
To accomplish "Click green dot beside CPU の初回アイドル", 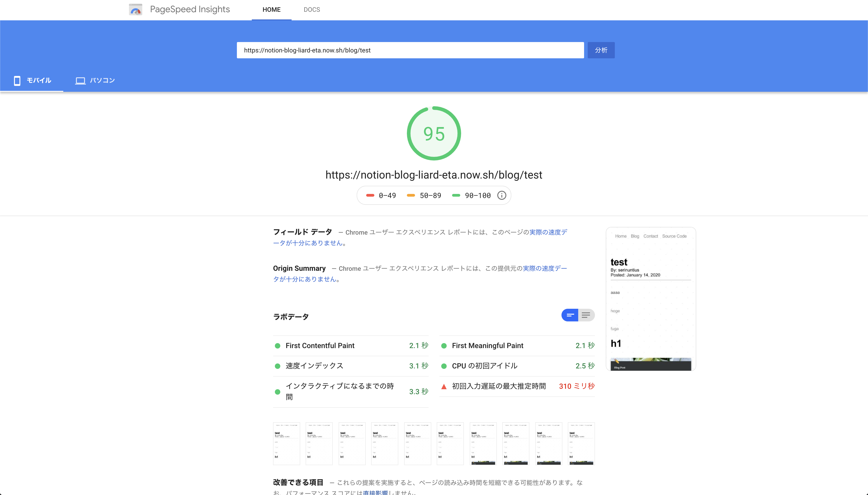I will pyautogui.click(x=444, y=366).
